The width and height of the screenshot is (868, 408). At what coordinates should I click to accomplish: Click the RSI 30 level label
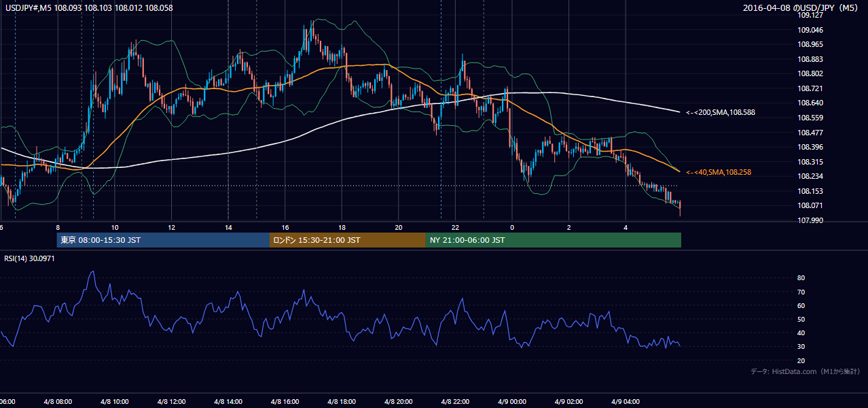(801, 346)
